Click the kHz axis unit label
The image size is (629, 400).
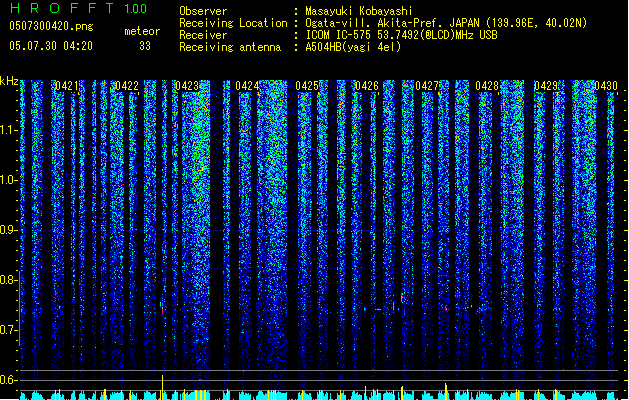click(x=9, y=81)
